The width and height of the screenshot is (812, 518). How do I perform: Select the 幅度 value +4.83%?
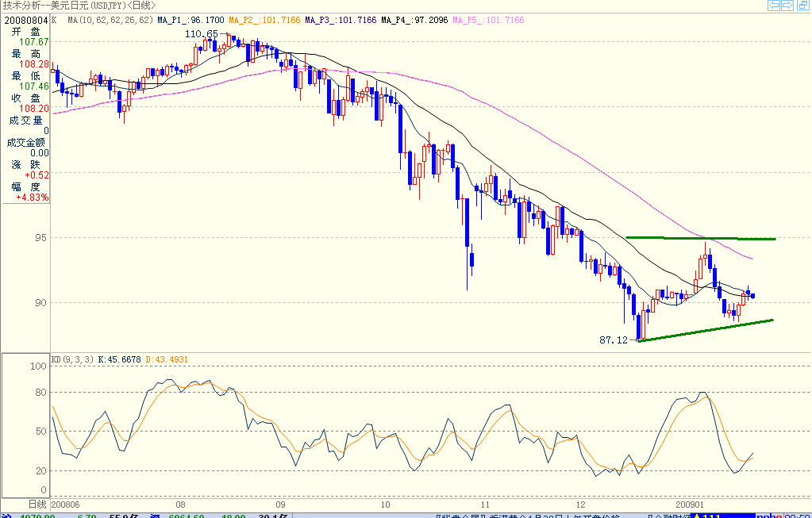pos(32,198)
